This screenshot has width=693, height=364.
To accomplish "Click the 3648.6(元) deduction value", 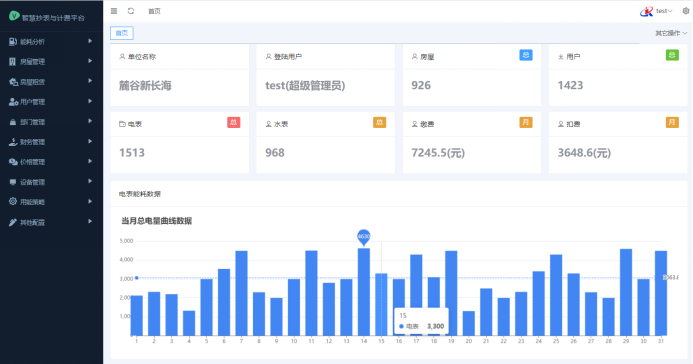I will 584,153.
